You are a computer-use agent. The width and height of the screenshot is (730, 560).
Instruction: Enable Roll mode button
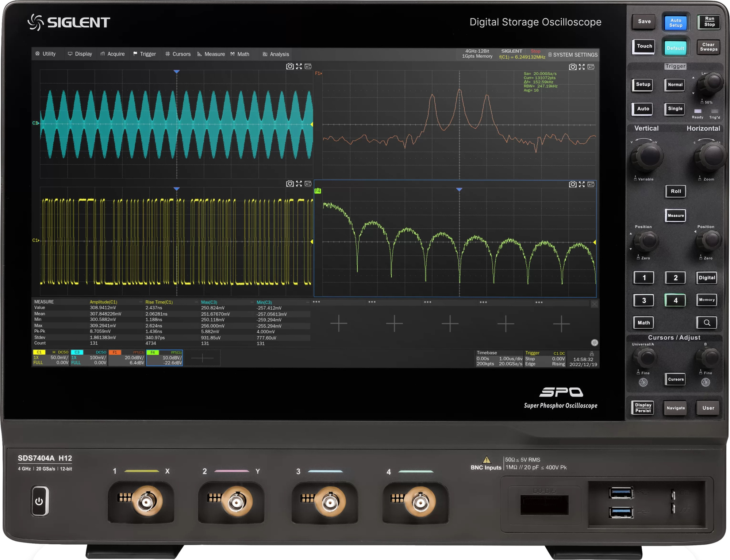pyautogui.click(x=676, y=191)
